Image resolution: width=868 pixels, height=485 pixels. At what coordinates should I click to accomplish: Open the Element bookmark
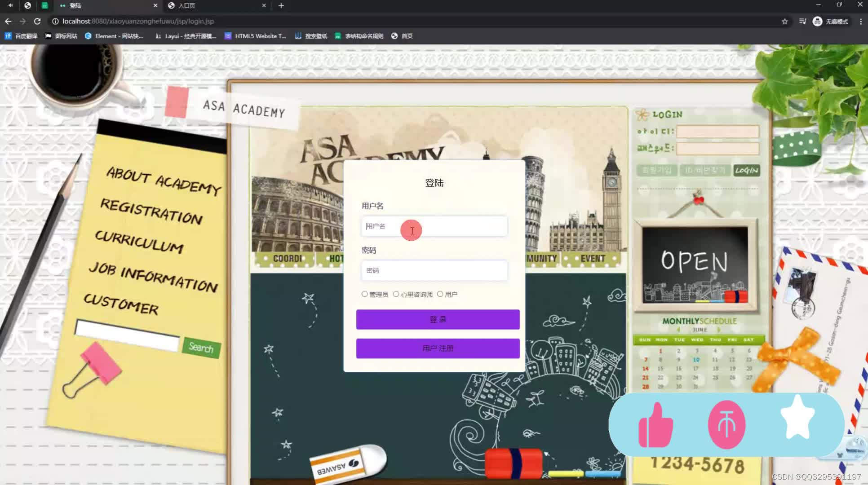114,36
